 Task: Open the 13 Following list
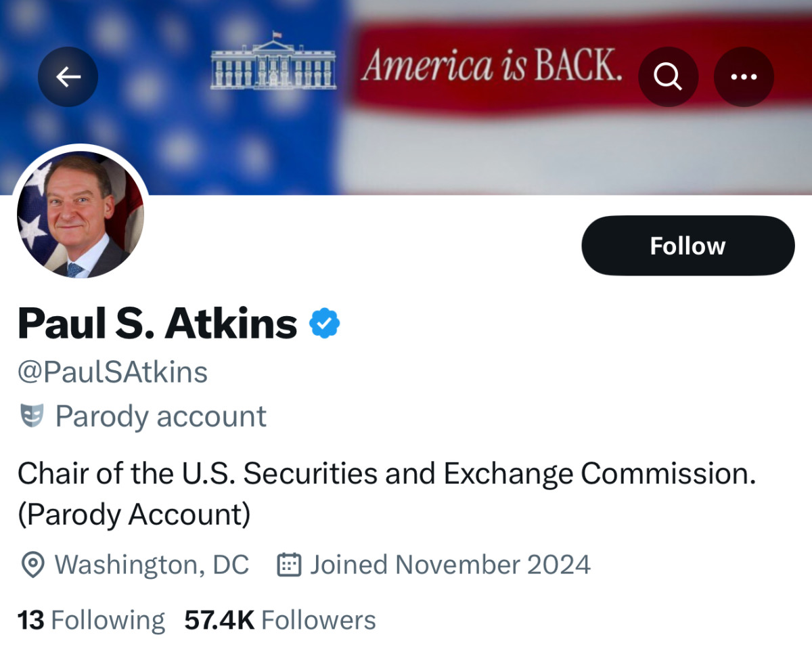pyautogui.click(x=91, y=619)
